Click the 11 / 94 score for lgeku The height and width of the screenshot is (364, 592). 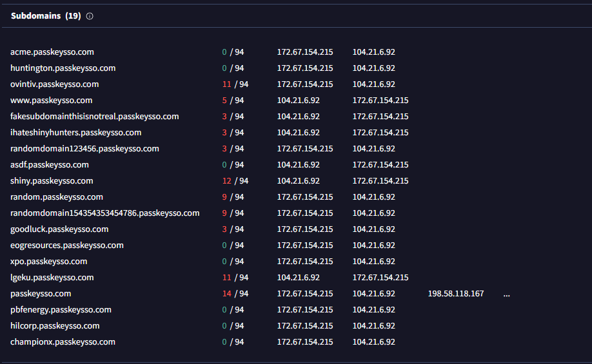coord(235,278)
